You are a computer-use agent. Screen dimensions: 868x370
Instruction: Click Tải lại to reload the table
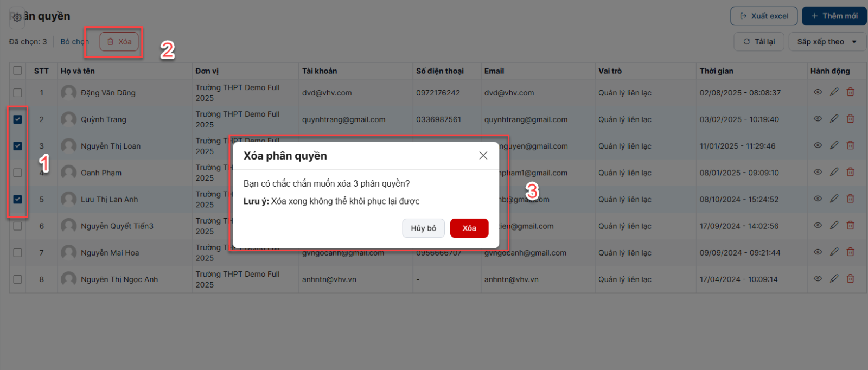[x=759, y=42]
